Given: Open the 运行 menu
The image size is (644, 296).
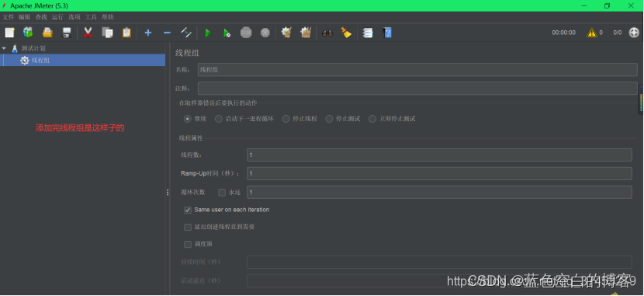Looking at the screenshot, I should click(58, 17).
